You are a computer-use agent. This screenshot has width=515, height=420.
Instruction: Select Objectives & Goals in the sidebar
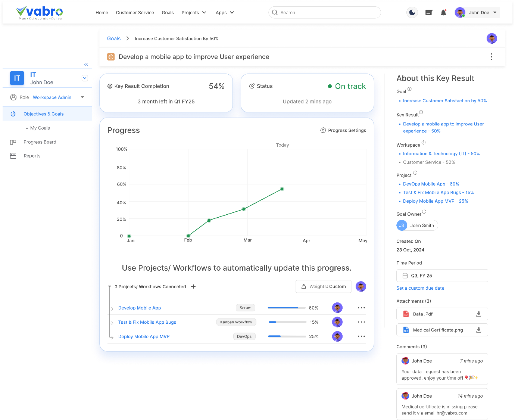click(x=47, y=114)
